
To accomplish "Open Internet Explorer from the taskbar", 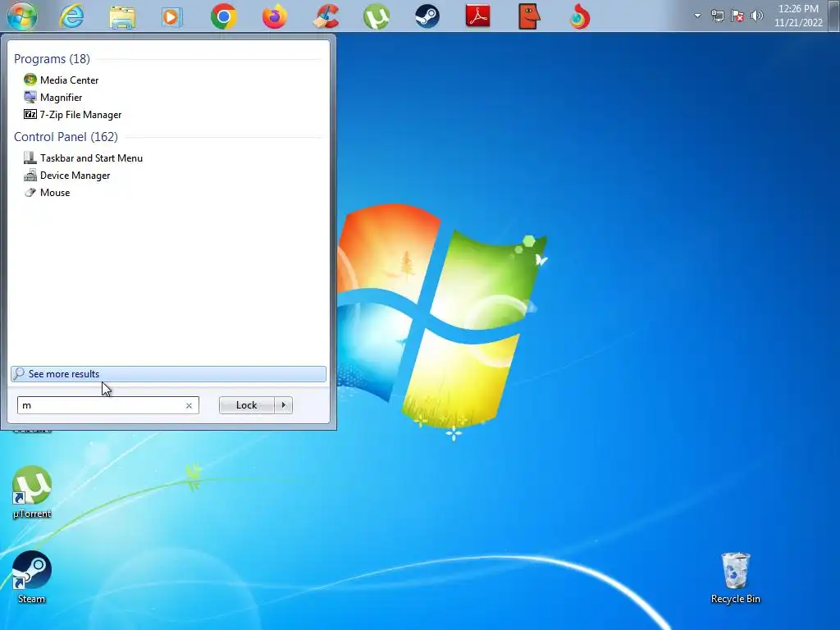I will (71, 16).
